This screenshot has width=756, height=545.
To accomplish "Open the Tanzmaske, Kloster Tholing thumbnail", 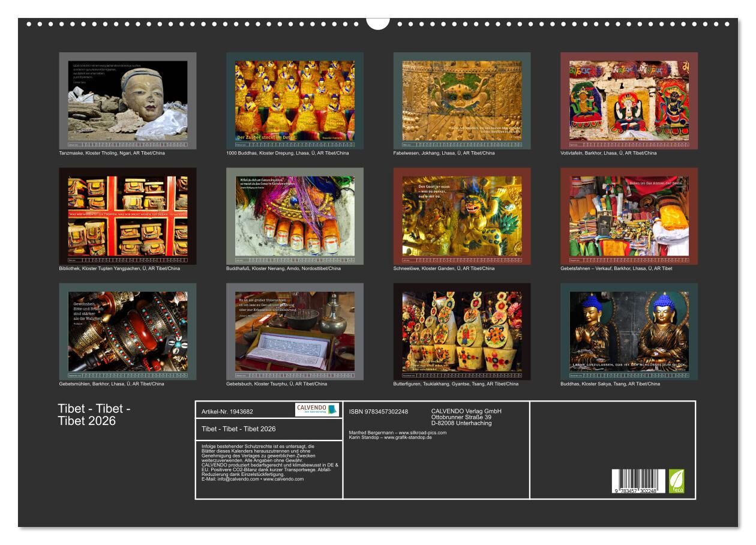I will pyautogui.click(x=127, y=100).
